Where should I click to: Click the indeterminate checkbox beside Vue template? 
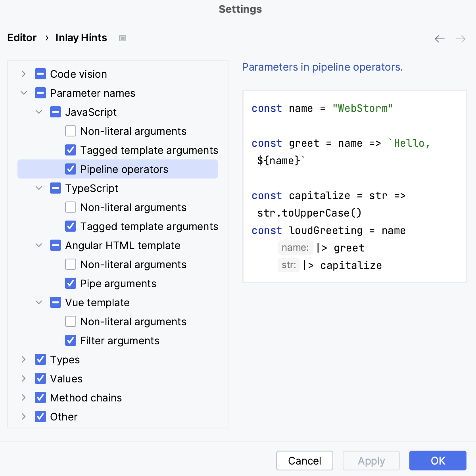tap(55, 302)
